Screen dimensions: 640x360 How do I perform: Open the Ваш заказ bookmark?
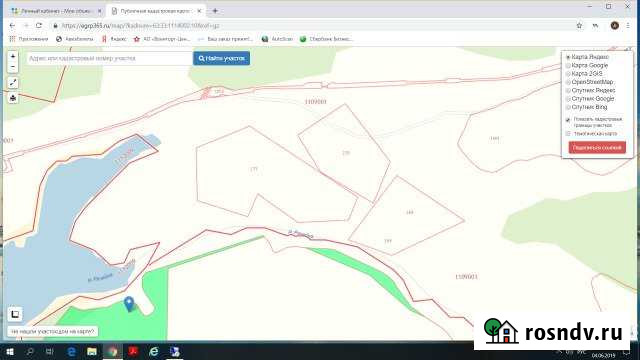click(225, 39)
